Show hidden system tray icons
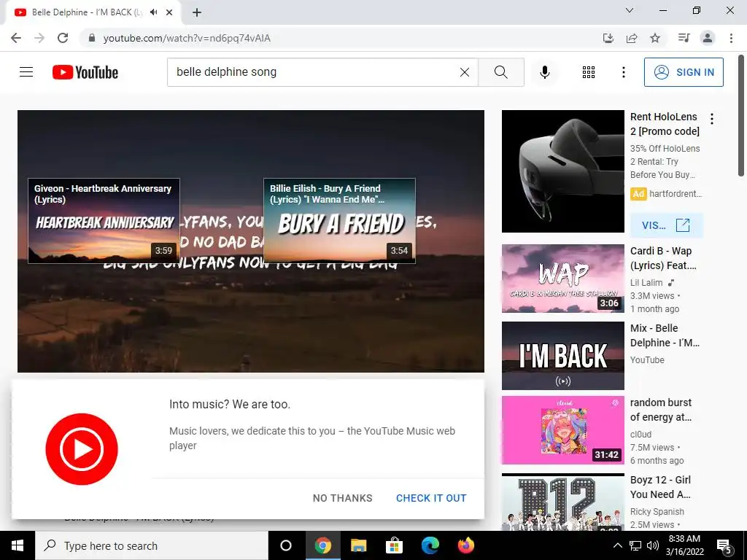Screen dimensions: 747x560 pyautogui.click(x=617, y=545)
